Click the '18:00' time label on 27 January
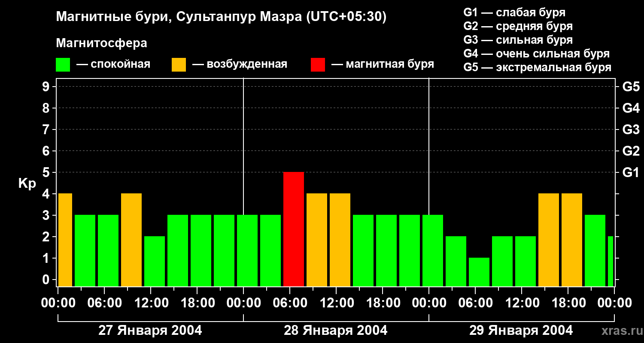The width and height of the screenshot is (644, 343). [197, 303]
